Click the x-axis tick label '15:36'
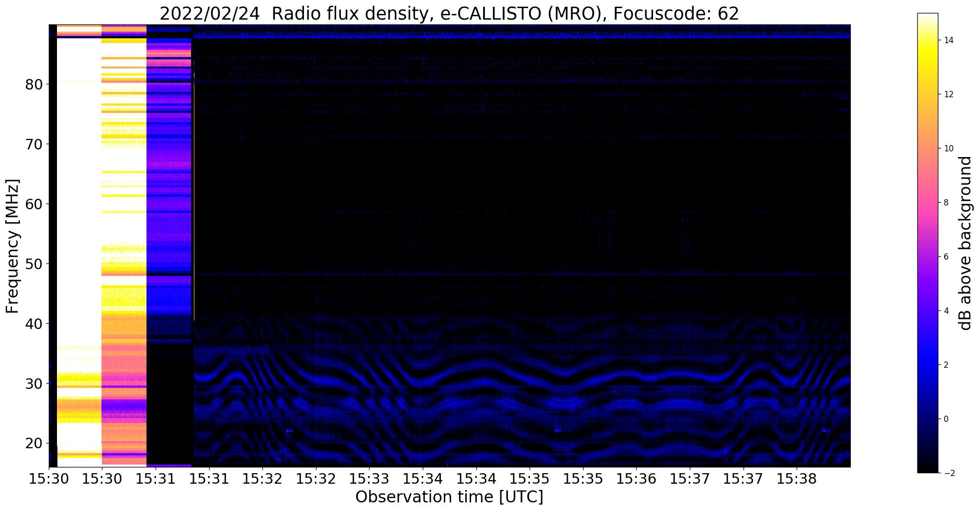 pos(636,478)
